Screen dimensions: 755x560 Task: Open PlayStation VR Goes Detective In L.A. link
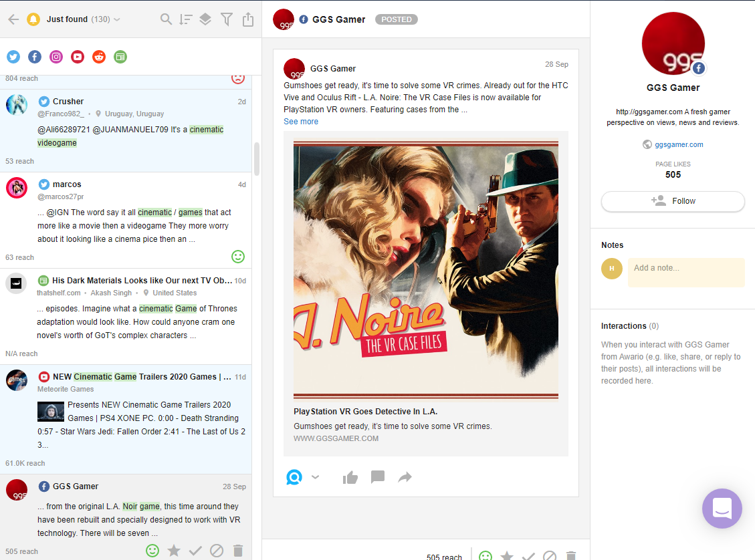pos(365,412)
